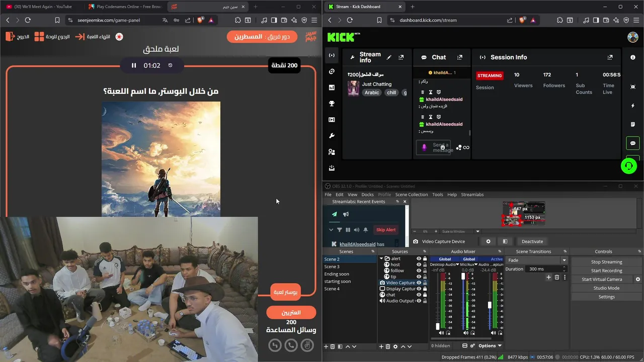Toggle visibility of the host source
Image resolution: width=644 pixels, height=362 pixels.
(x=419, y=264)
